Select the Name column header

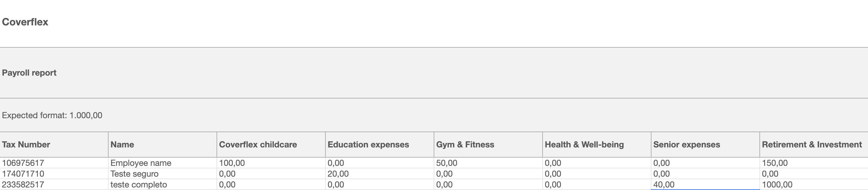pyautogui.click(x=163, y=145)
